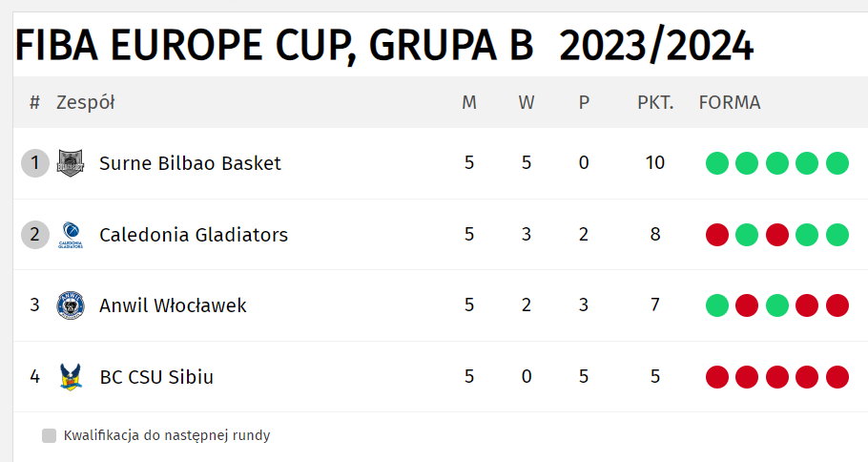Click Anwil Włocławek's middle green form dot
Viewport: 868px width, 462px height.
point(776,305)
